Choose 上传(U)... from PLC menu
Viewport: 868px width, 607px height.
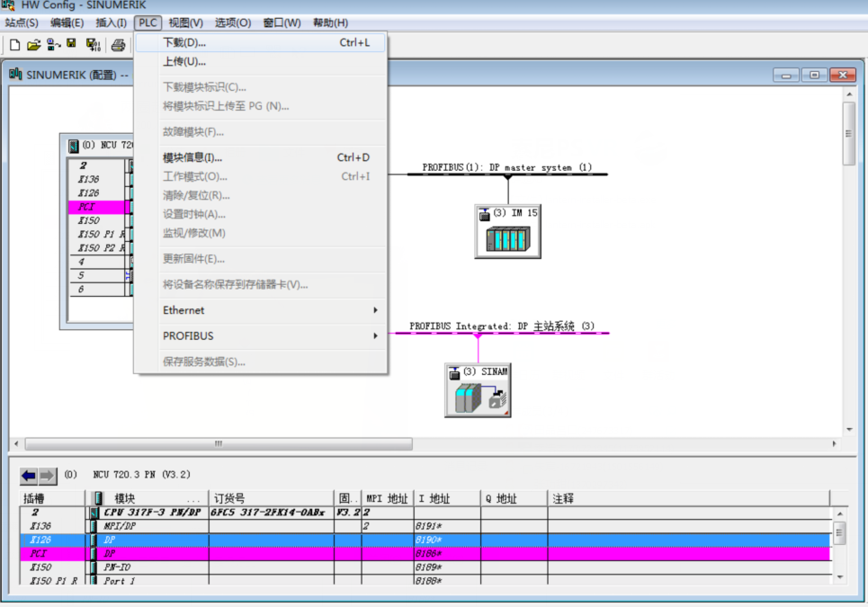260,61
